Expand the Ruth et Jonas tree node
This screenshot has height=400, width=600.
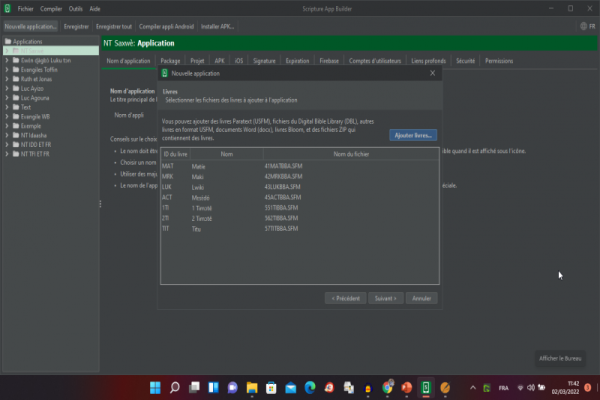[x=7, y=78]
